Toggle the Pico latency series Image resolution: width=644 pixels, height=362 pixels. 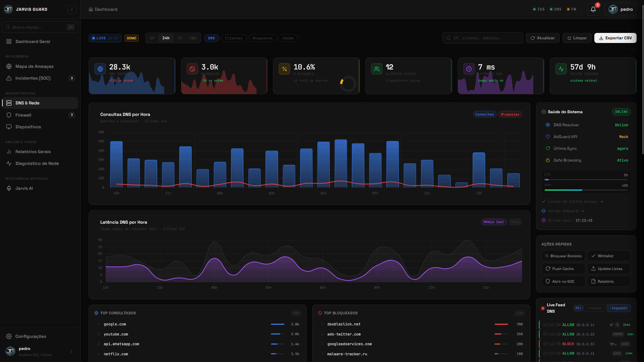coord(515,222)
